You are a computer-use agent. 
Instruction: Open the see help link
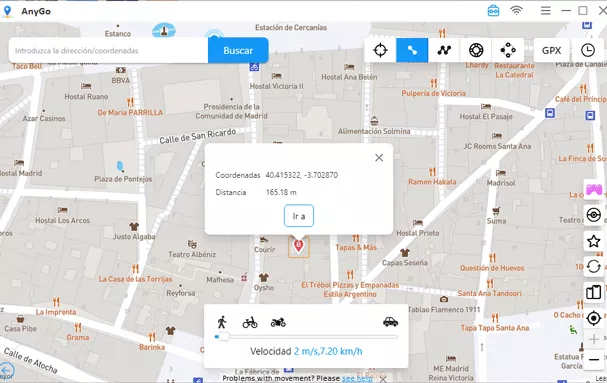(x=357, y=378)
